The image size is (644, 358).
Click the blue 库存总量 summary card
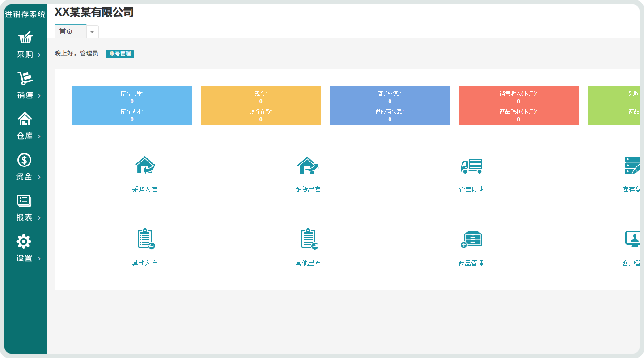tap(132, 106)
